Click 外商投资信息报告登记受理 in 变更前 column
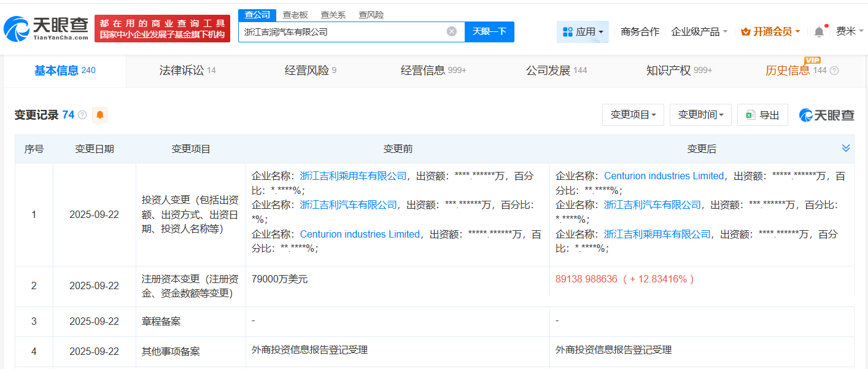The width and height of the screenshot is (868, 369). pyautogui.click(x=309, y=350)
